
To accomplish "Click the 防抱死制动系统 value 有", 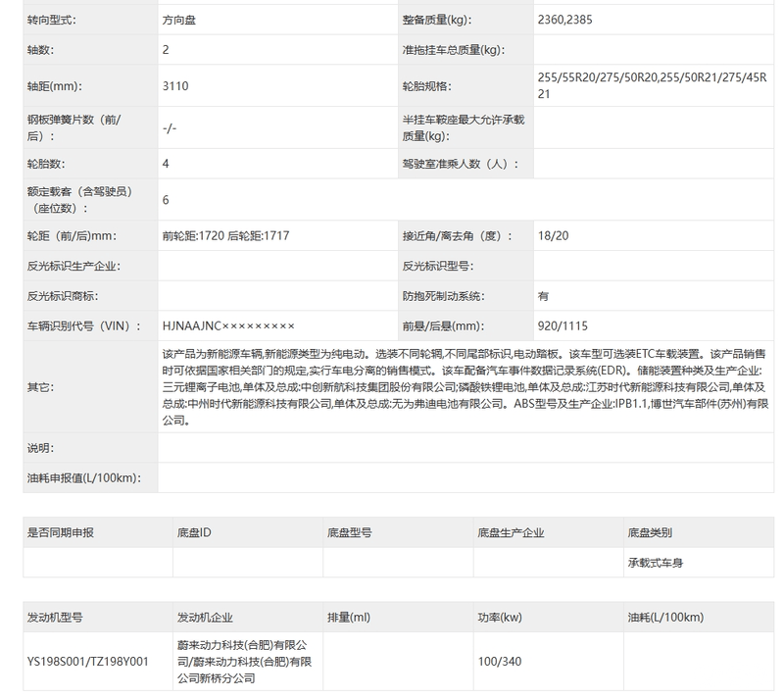I will pos(543,295).
